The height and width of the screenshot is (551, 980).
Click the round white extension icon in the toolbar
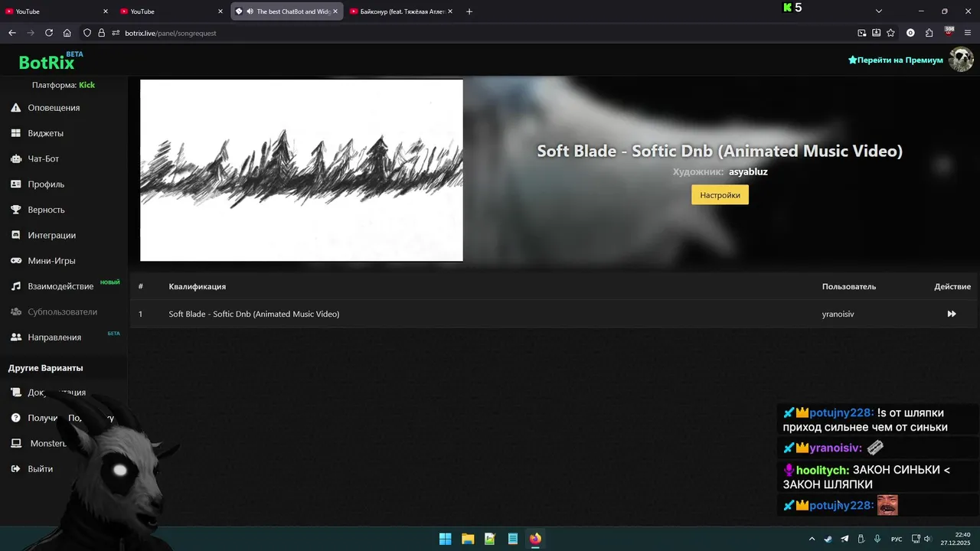tap(910, 33)
